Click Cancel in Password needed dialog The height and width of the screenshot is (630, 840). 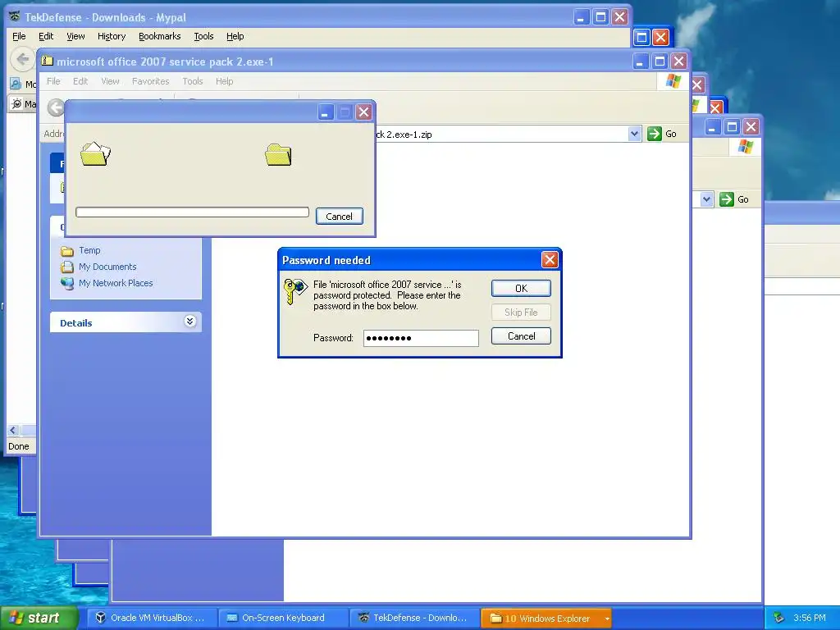pos(521,336)
